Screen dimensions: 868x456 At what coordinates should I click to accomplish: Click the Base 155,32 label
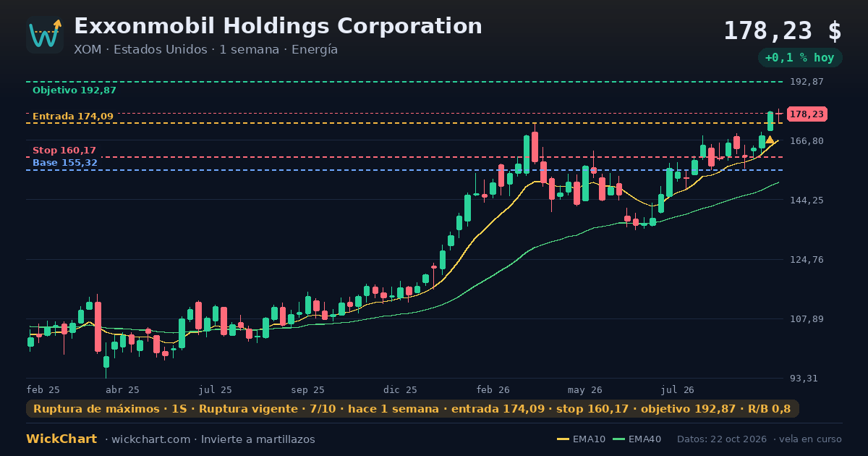point(65,163)
